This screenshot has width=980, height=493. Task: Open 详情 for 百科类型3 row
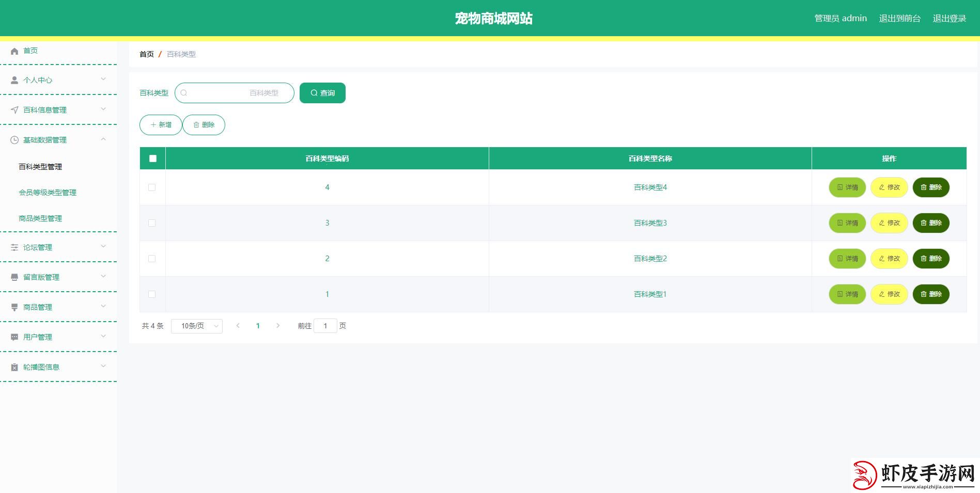(x=847, y=223)
